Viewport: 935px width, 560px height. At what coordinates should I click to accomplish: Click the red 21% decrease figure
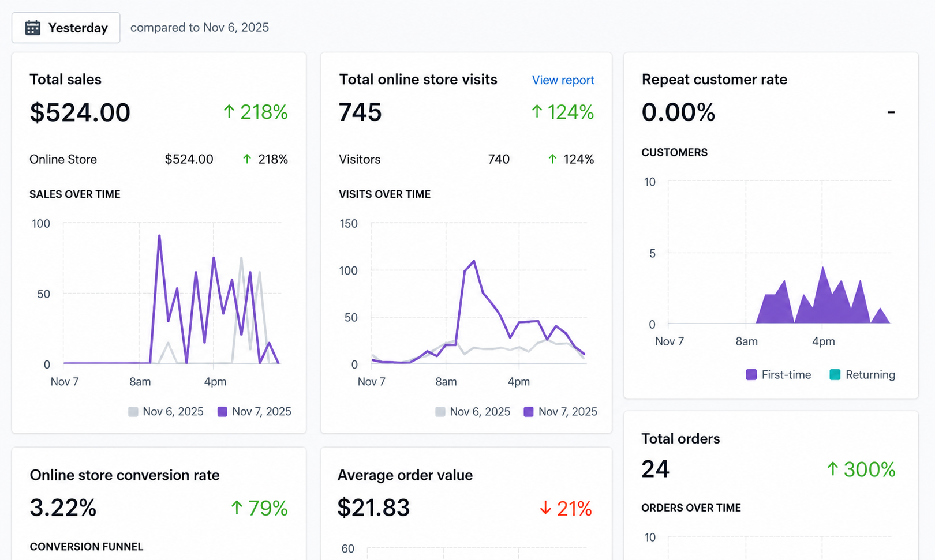pos(574,509)
